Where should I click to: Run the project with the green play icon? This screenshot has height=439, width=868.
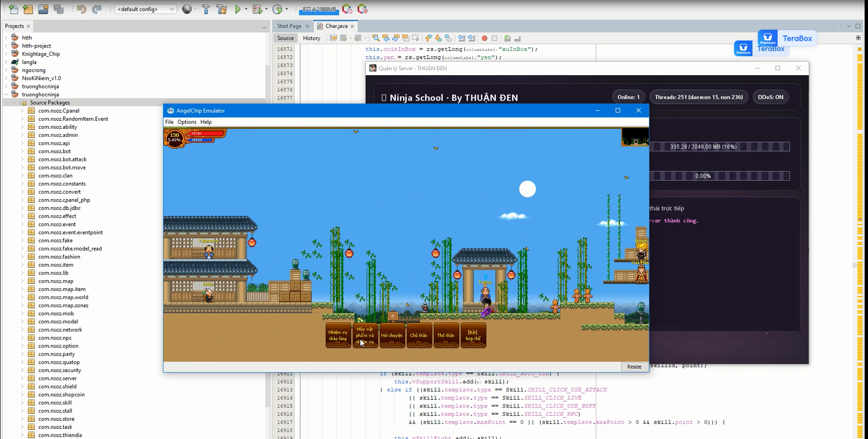coord(238,9)
